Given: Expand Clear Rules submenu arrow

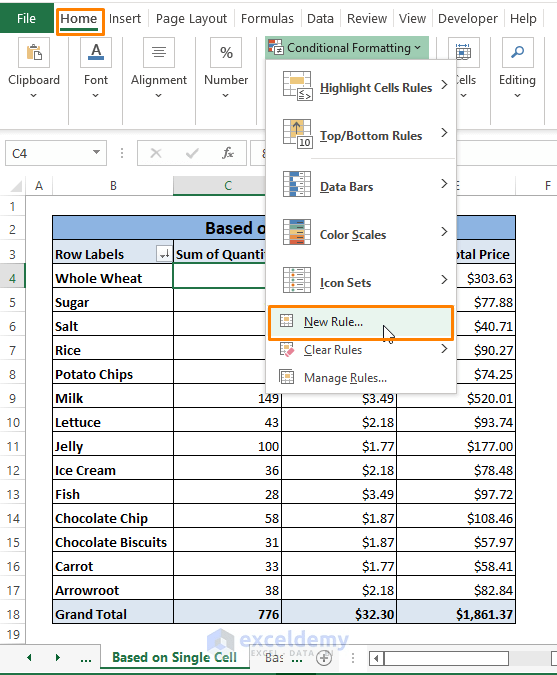Looking at the screenshot, I should (444, 349).
